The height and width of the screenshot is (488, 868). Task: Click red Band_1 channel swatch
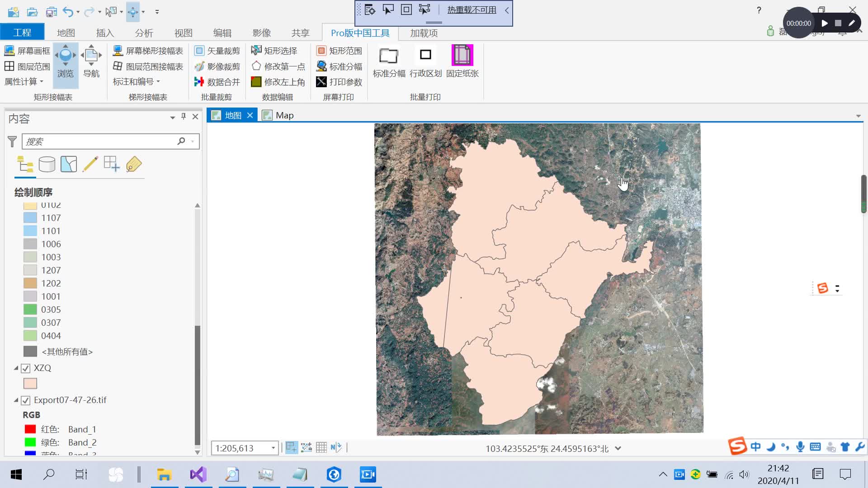(30, 429)
